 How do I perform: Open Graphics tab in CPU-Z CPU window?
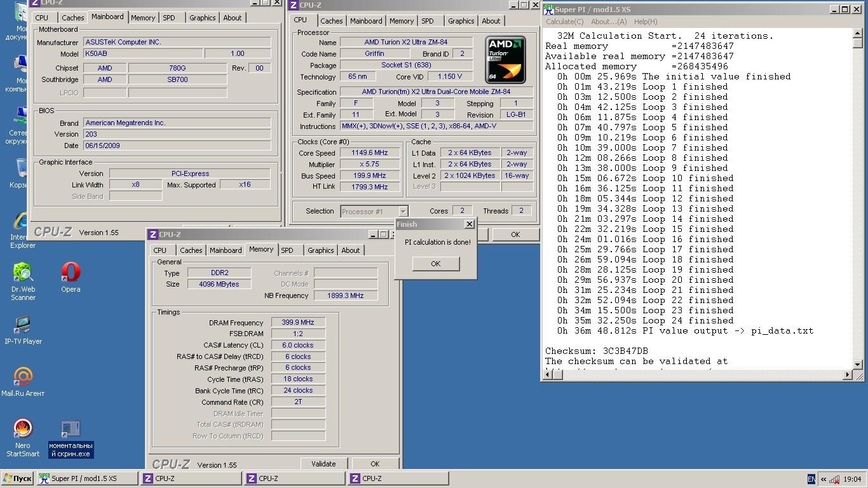coord(461,21)
